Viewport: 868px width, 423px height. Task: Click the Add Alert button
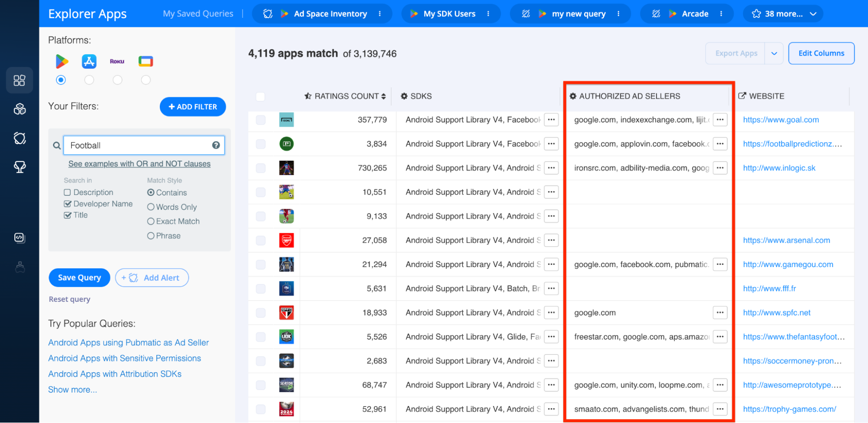coord(152,278)
